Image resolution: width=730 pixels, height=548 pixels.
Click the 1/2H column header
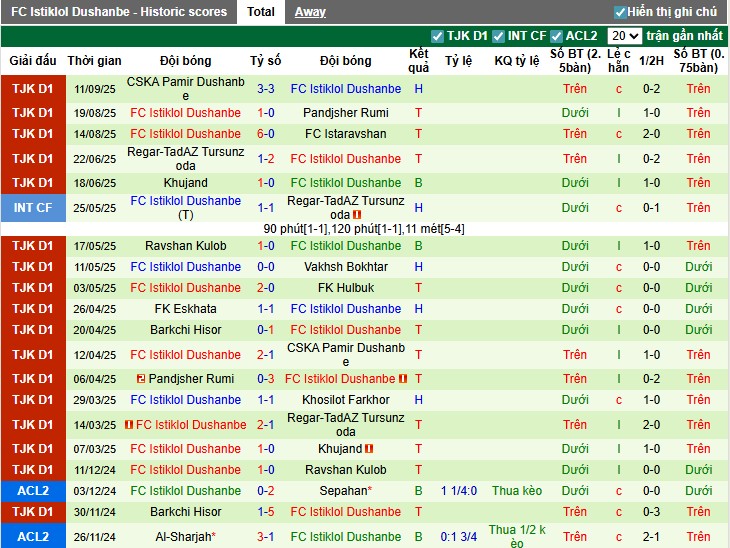[651, 61]
